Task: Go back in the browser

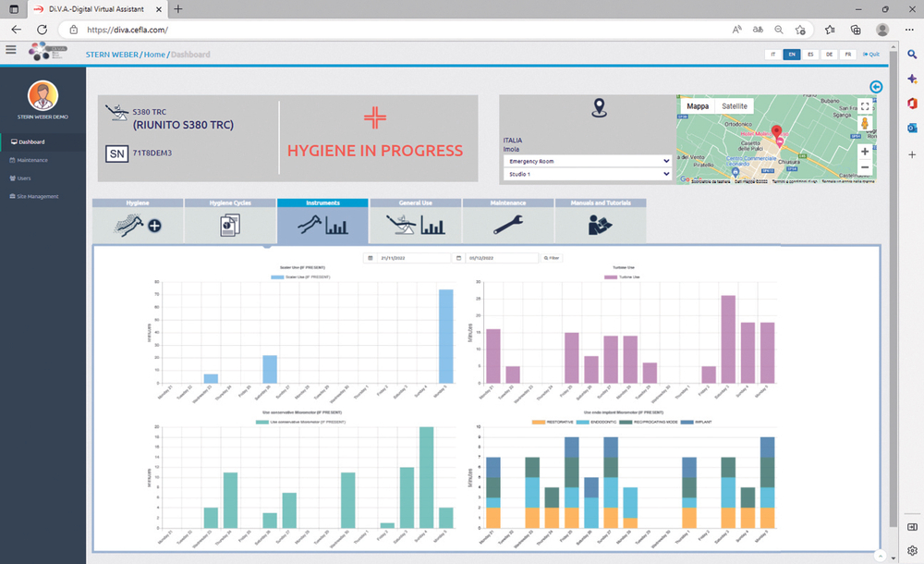Action: point(16,30)
